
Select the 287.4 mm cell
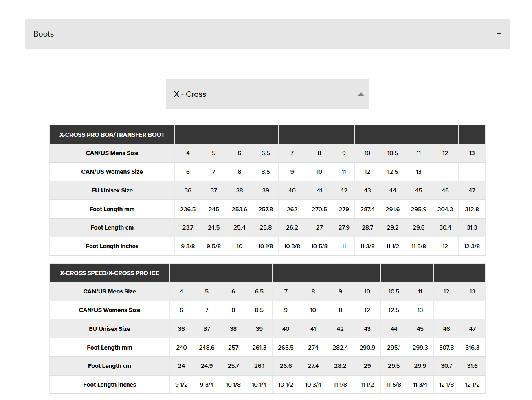tap(367, 209)
